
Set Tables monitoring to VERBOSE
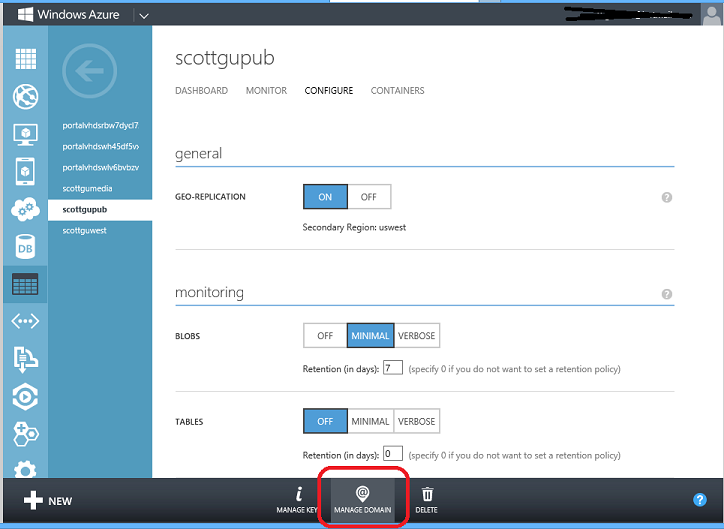pos(417,421)
